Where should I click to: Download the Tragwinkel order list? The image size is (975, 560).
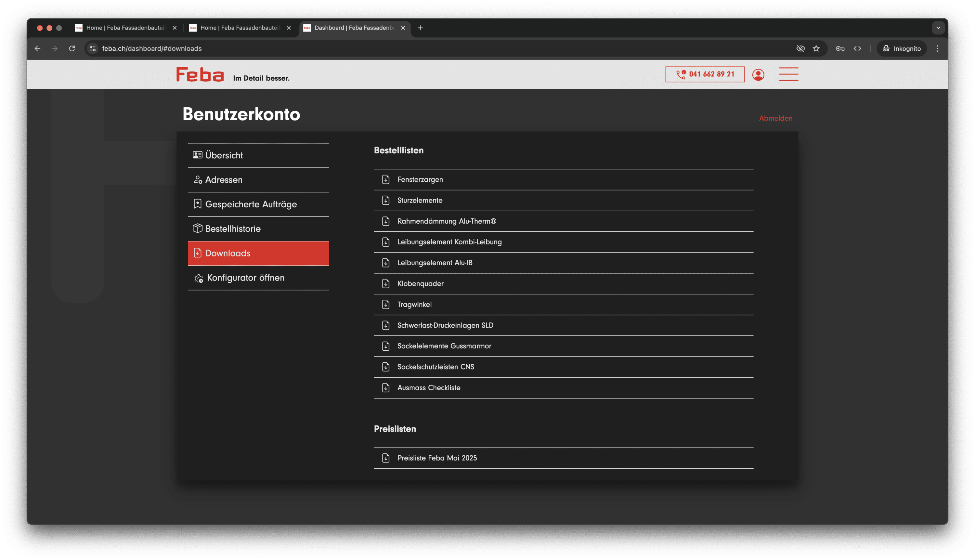coord(564,304)
